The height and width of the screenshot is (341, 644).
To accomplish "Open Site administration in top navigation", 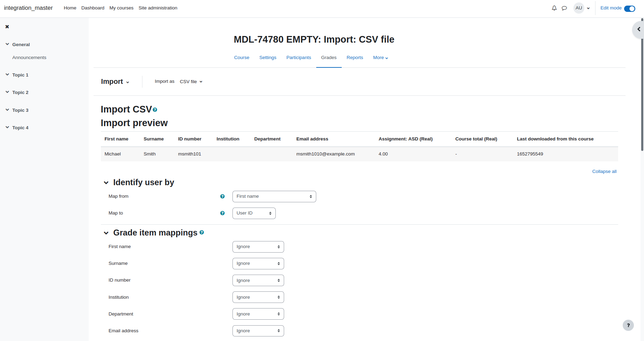I will click(158, 8).
